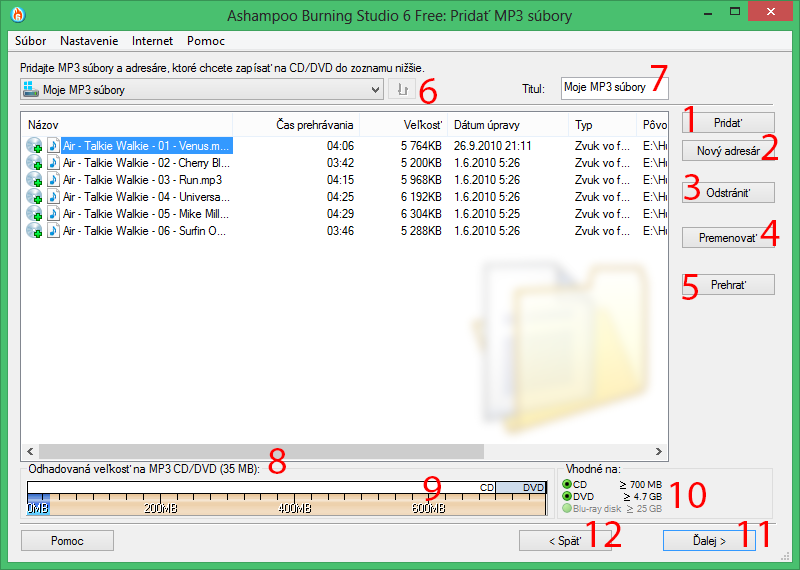Maximize the Ashampoo Burning Studio window

[735, 11]
